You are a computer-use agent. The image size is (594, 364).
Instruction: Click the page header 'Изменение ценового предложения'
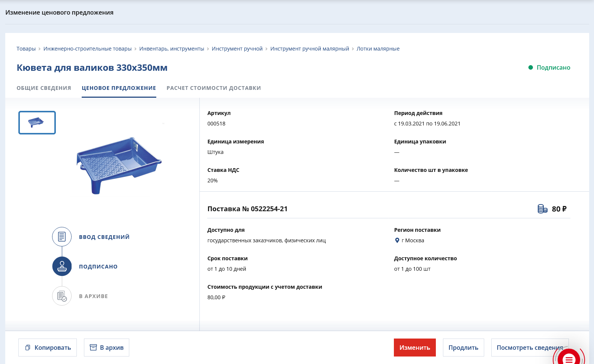tap(59, 12)
